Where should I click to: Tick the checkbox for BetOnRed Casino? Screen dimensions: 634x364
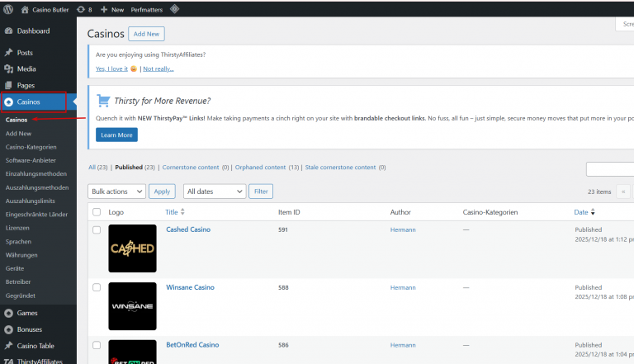click(x=97, y=345)
